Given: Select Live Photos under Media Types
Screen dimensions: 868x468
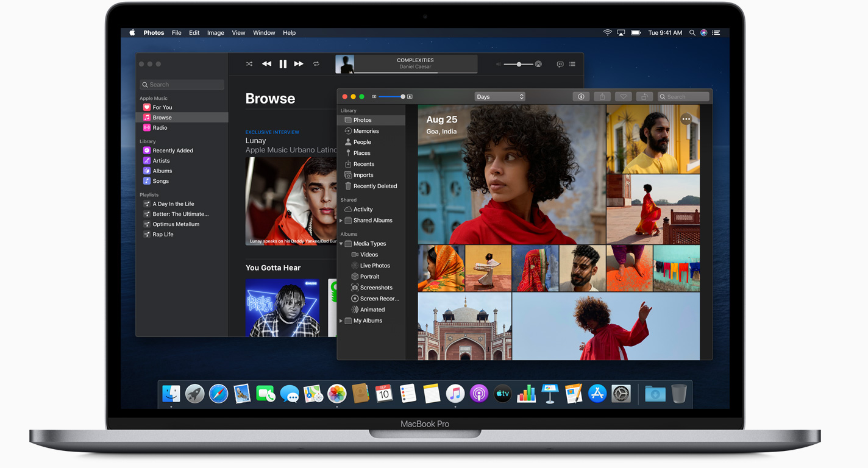Looking at the screenshot, I should [x=371, y=266].
